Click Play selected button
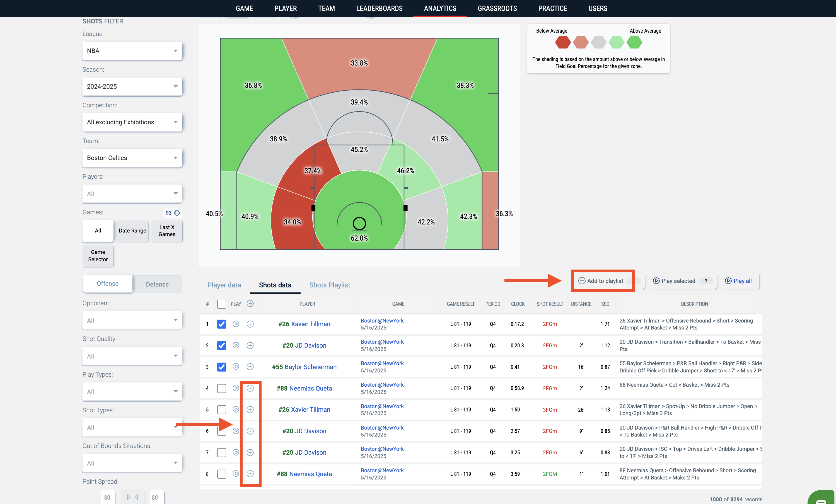This screenshot has height=504, width=836. (x=682, y=281)
